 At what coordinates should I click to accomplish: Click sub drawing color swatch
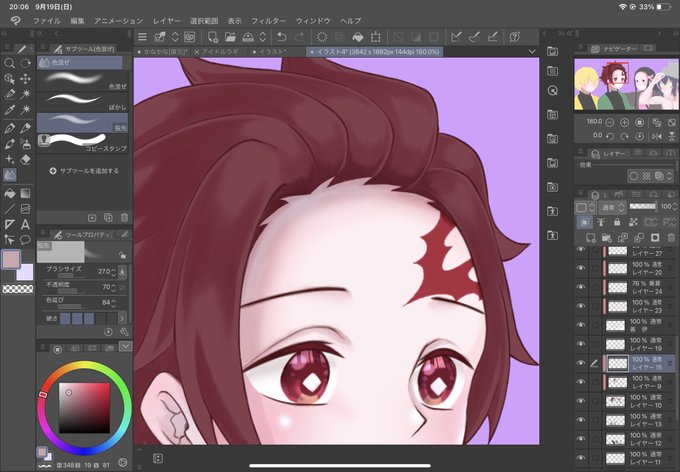[x=26, y=273]
